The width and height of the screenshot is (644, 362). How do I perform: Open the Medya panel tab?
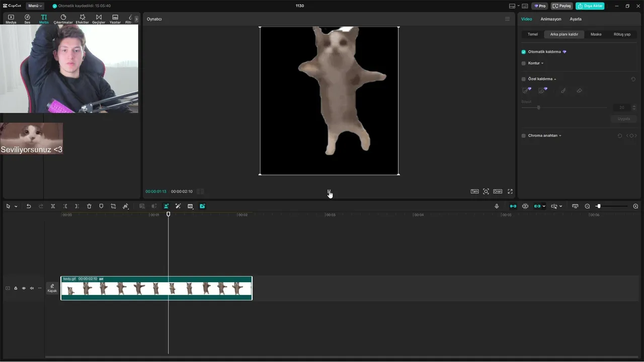click(x=11, y=19)
